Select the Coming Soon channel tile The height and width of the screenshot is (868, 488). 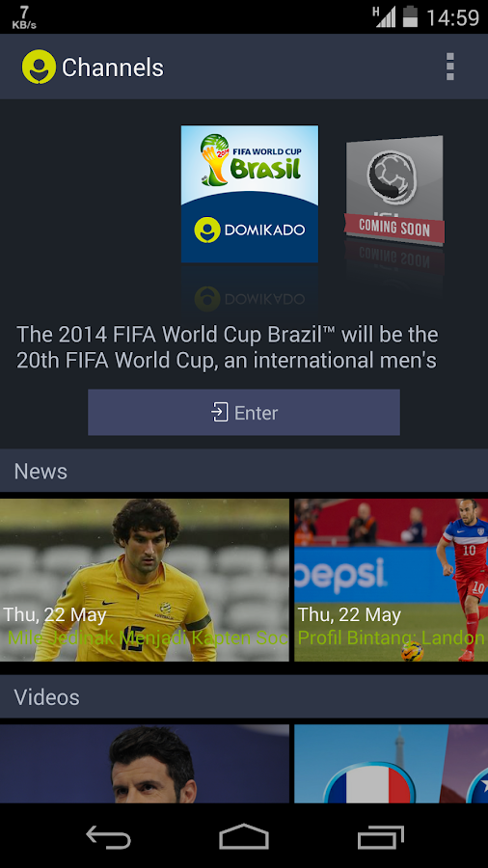[394, 190]
